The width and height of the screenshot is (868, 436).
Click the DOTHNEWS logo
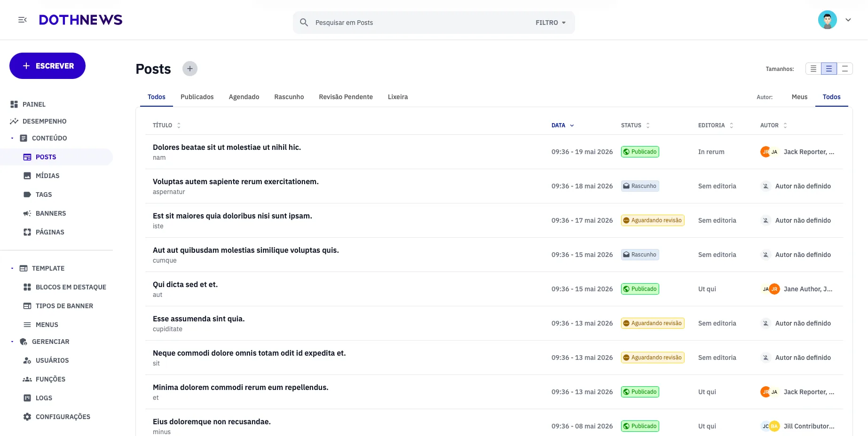(x=80, y=20)
